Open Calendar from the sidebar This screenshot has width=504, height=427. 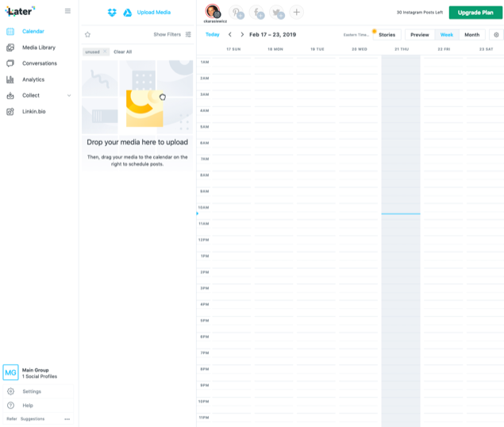[33, 31]
